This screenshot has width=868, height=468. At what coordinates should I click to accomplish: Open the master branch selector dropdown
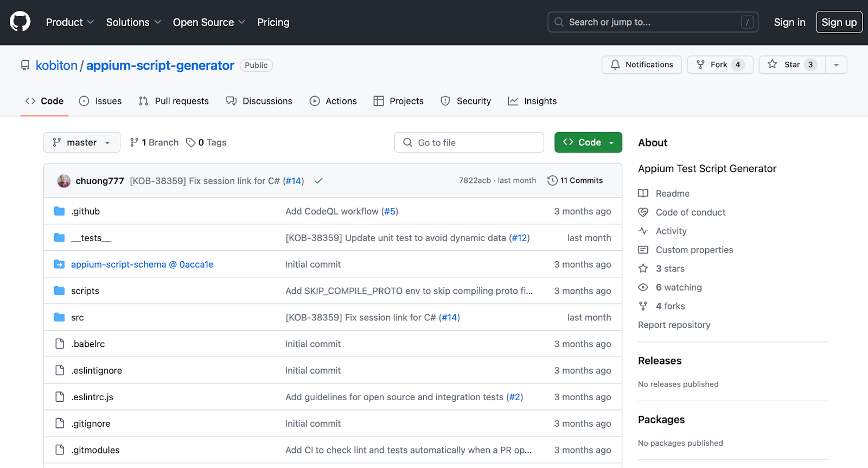click(x=82, y=142)
